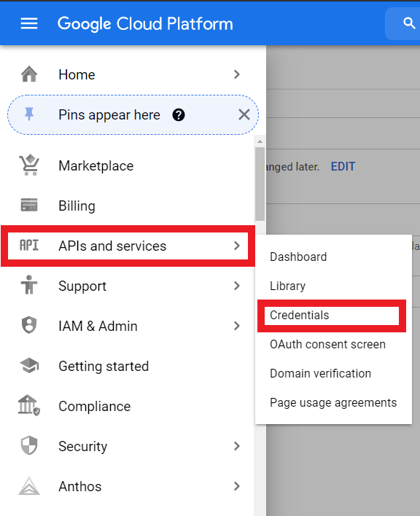
Task: Open the pins help question mark
Action: pyautogui.click(x=179, y=115)
